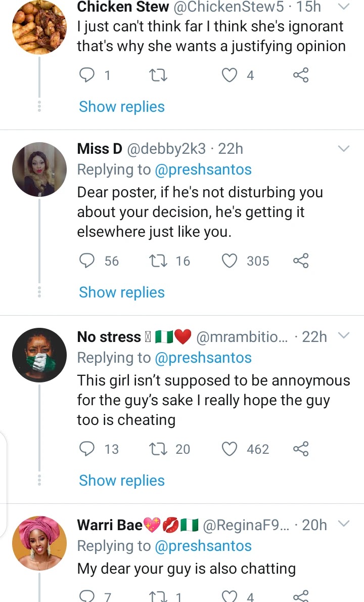Retweet Chicken Stew's tweet
The image size is (364, 602).
point(159,75)
